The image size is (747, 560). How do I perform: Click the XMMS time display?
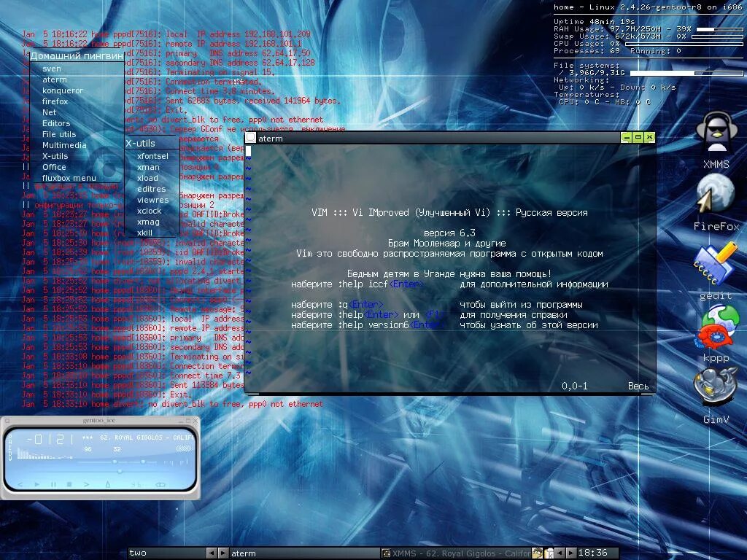coord(50,439)
